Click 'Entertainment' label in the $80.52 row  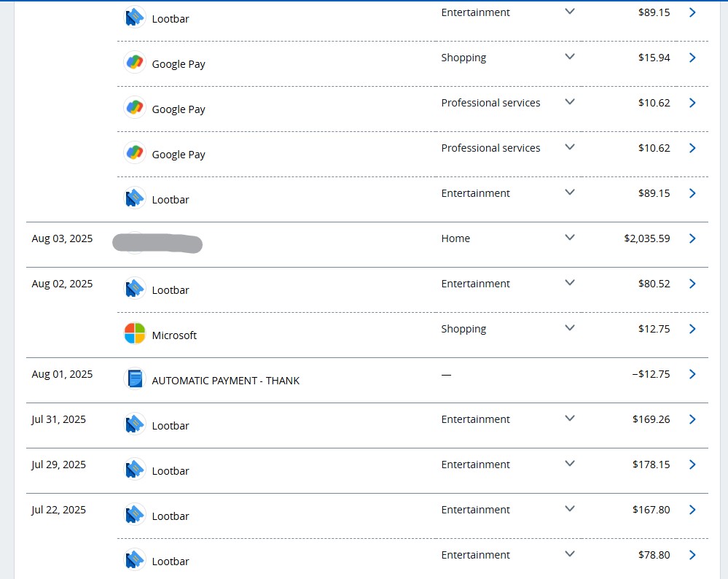point(475,284)
